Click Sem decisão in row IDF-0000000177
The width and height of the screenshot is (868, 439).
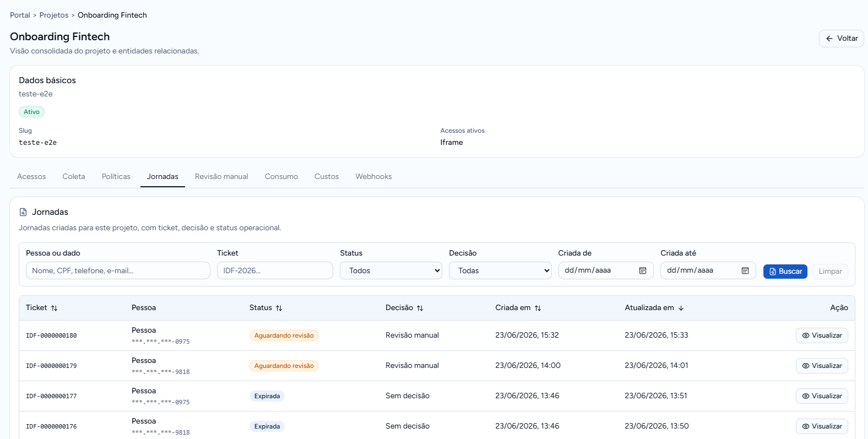pos(408,396)
